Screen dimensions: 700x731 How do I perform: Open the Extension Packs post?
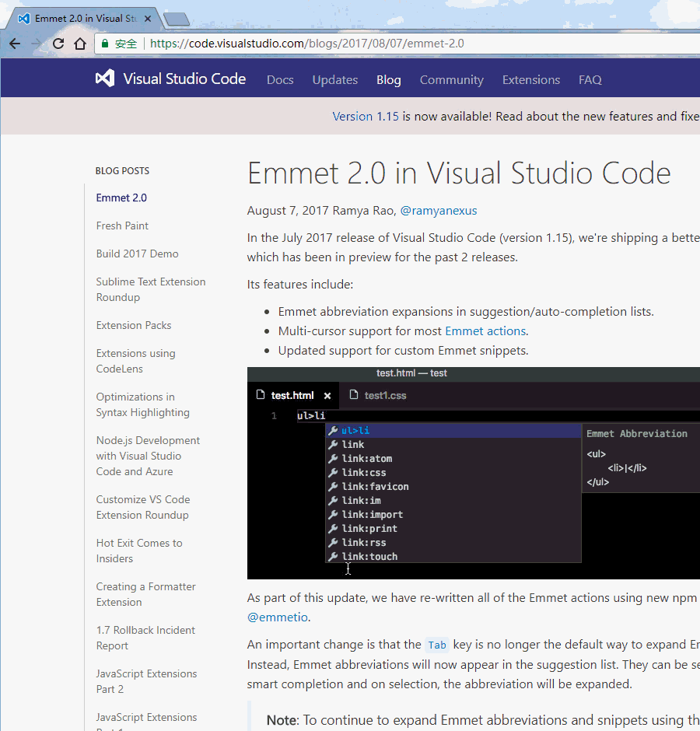point(133,325)
